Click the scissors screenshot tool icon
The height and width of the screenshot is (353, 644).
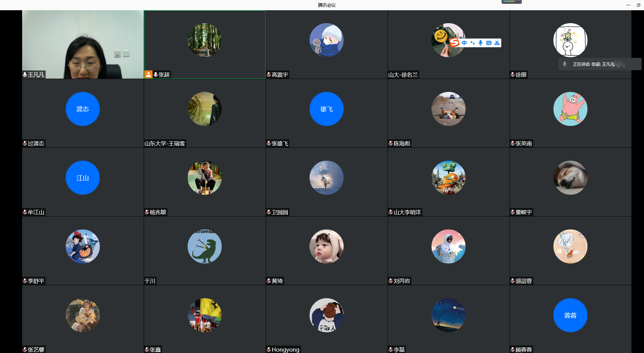click(x=497, y=43)
